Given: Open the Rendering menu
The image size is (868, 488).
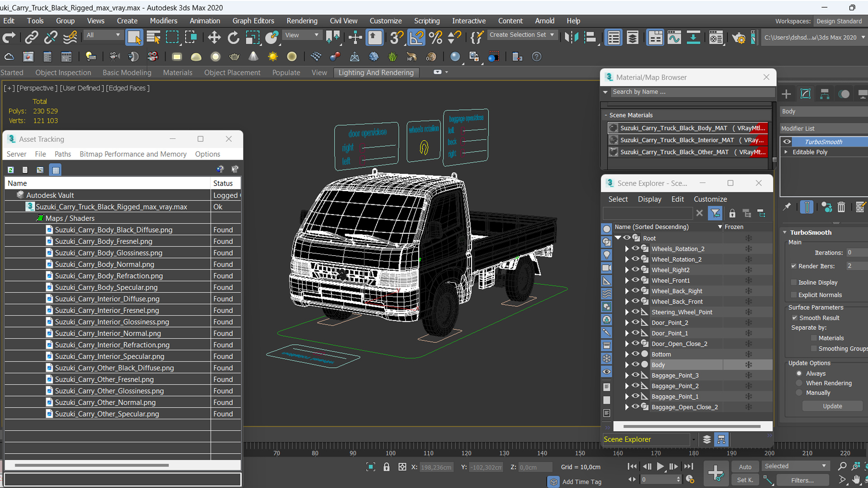Looking at the screenshot, I should coord(302,21).
